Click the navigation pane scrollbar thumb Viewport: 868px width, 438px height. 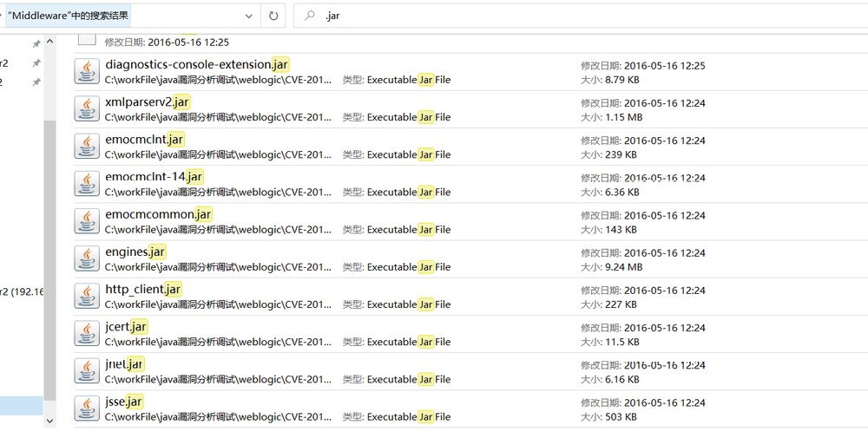point(49,260)
